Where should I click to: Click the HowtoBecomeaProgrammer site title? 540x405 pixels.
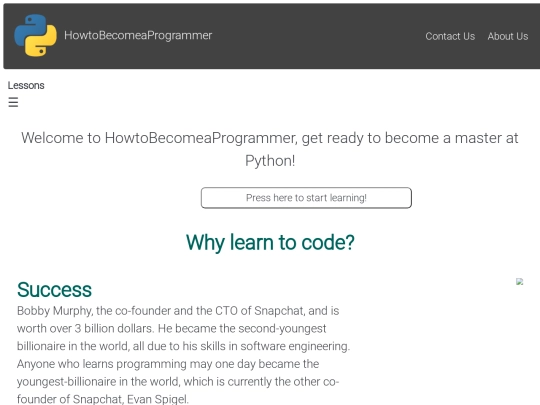coord(138,35)
